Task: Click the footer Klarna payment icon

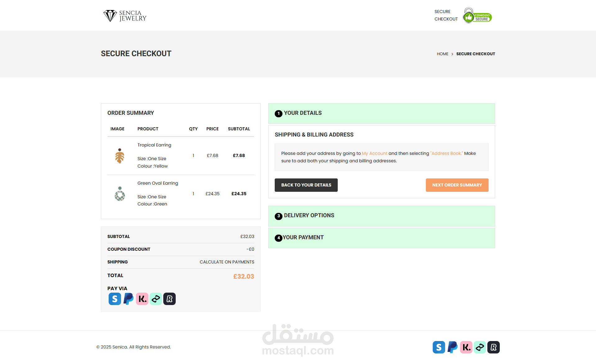Action: tap(466, 347)
